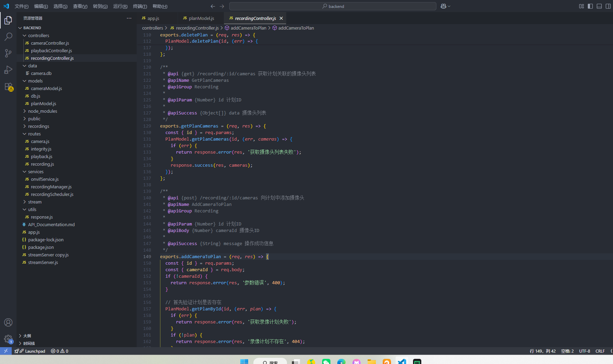
Task: Open WeChat from the taskbar
Action: pyautogui.click(x=326, y=361)
